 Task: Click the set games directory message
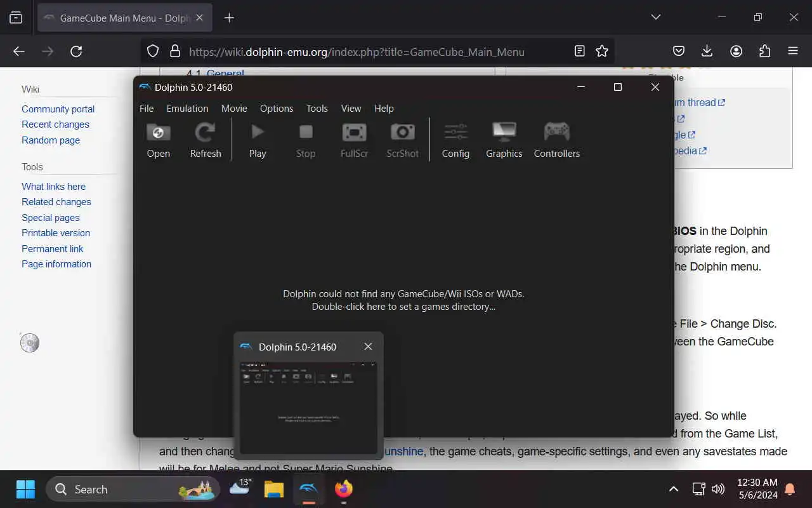[403, 300]
